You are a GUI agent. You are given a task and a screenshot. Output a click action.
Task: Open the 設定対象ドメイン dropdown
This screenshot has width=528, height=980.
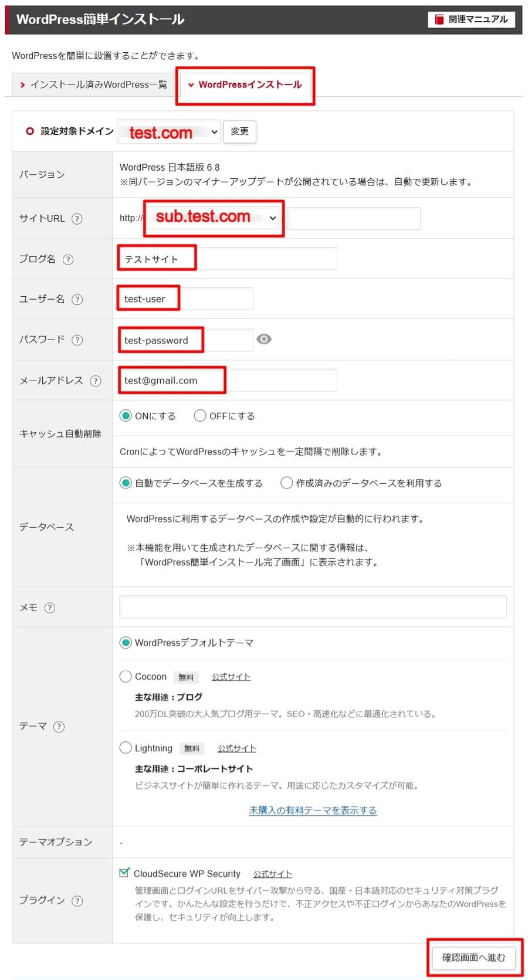169,132
